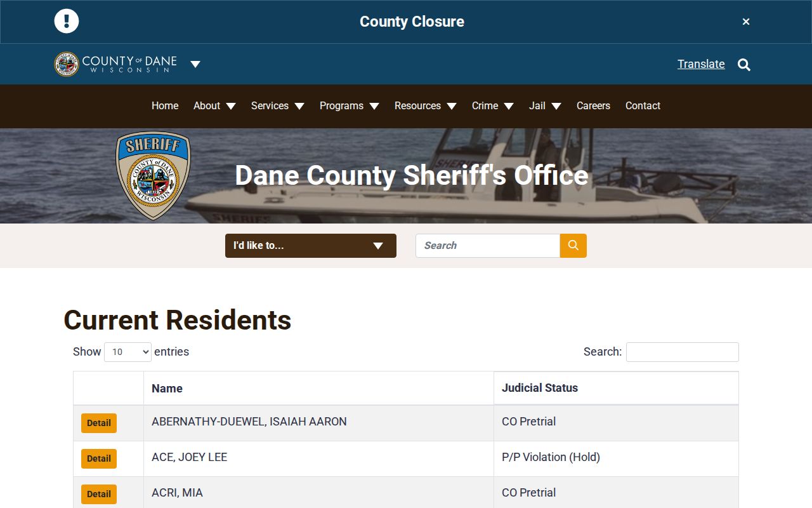This screenshot has width=812, height=508.
Task: Submit search with orange magnifier button
Action: point(573,246)
